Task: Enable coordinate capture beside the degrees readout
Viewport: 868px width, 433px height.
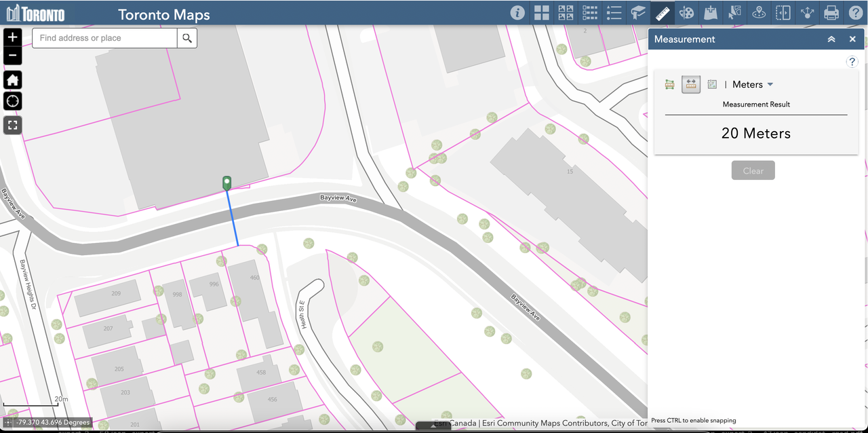Action: click(7, 423)
